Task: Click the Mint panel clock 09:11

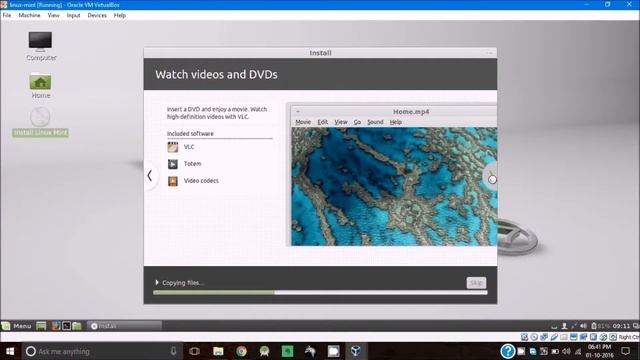Action: (x=621, y=326)
